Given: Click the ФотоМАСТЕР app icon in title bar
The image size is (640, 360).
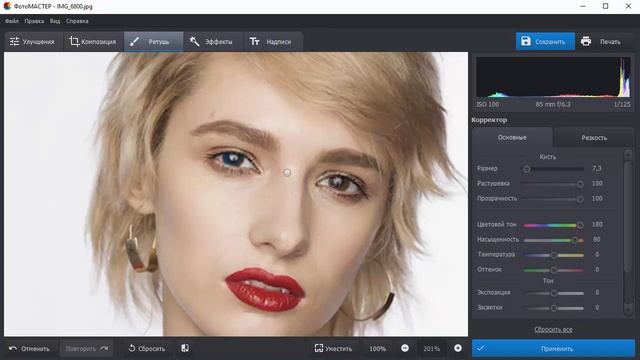Looking at the screenshot, I should 7,6.
